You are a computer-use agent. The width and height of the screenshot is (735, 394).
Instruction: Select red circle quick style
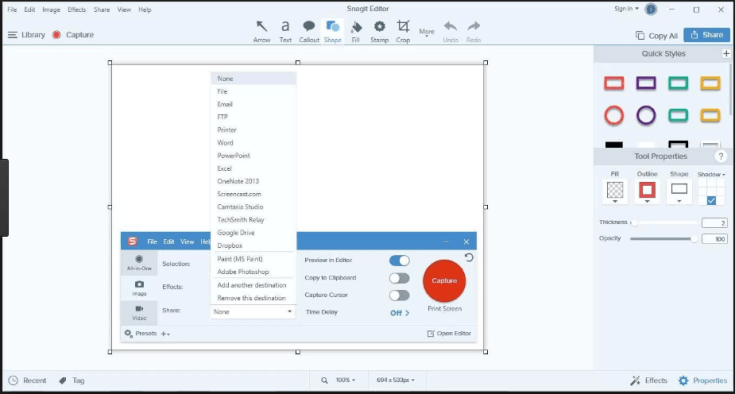(x=614, y=115)
